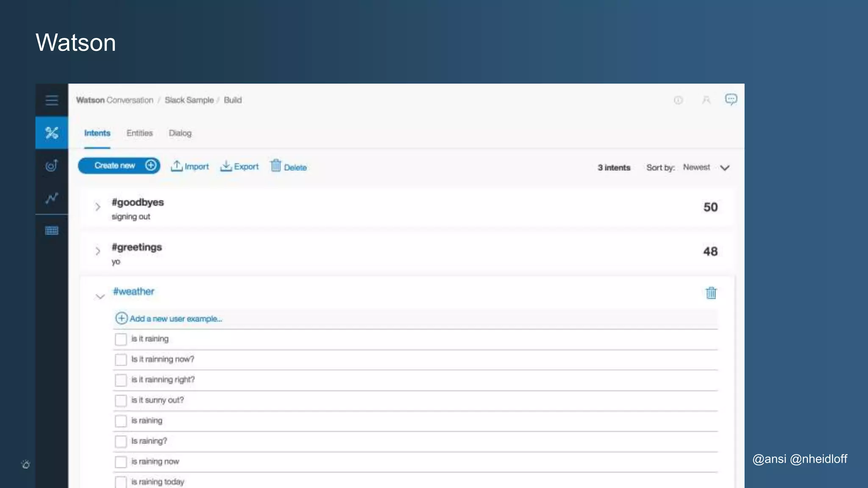Open the chat try-it-out icon
Viewport: 868px width, 488px height.
(731, 100)
